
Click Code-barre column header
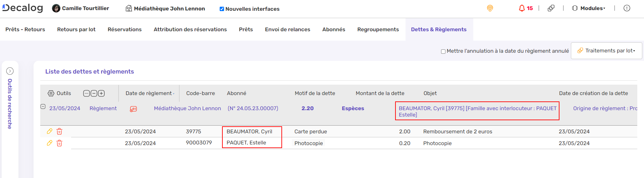point(201,93)
